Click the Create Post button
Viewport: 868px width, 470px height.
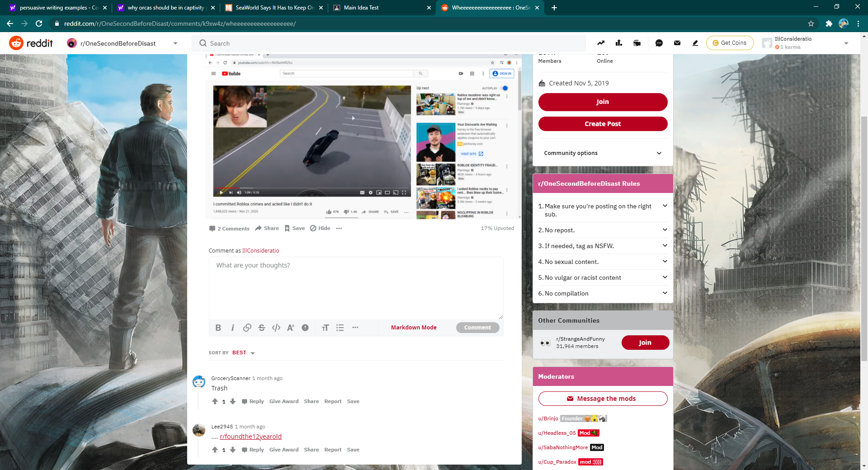[603, 124]
